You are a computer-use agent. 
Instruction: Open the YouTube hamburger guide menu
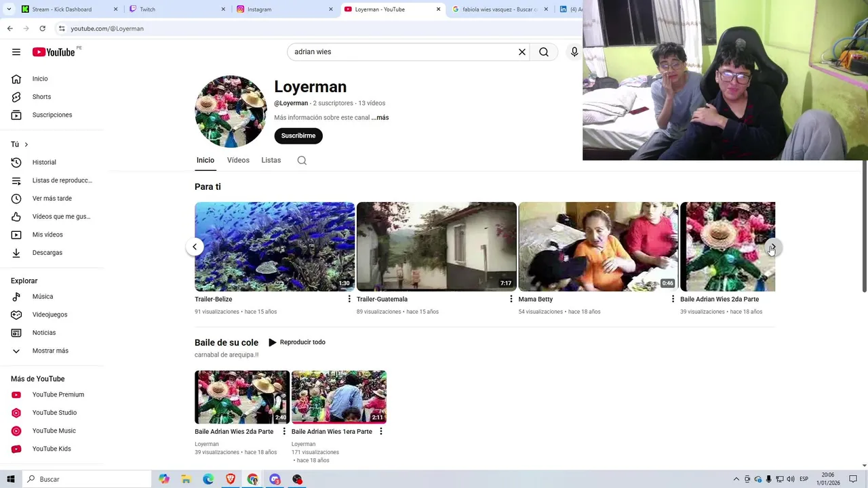16,52
